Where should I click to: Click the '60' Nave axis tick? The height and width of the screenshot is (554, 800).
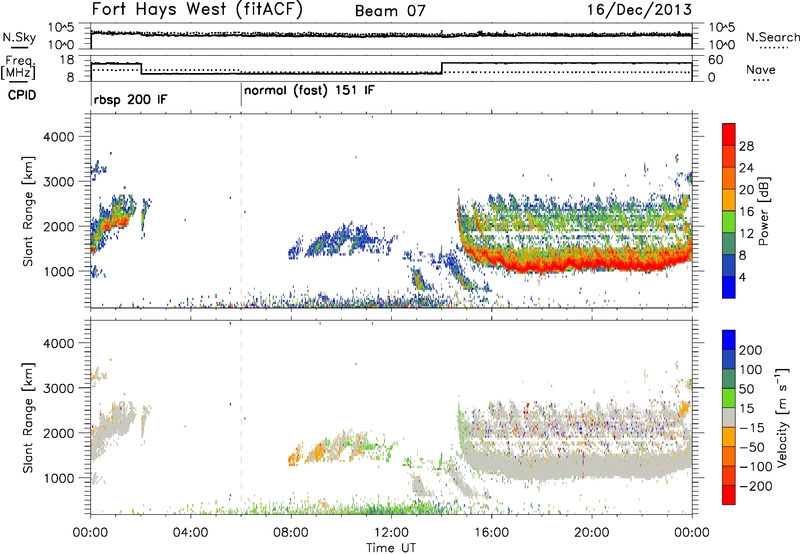[716, 60]
